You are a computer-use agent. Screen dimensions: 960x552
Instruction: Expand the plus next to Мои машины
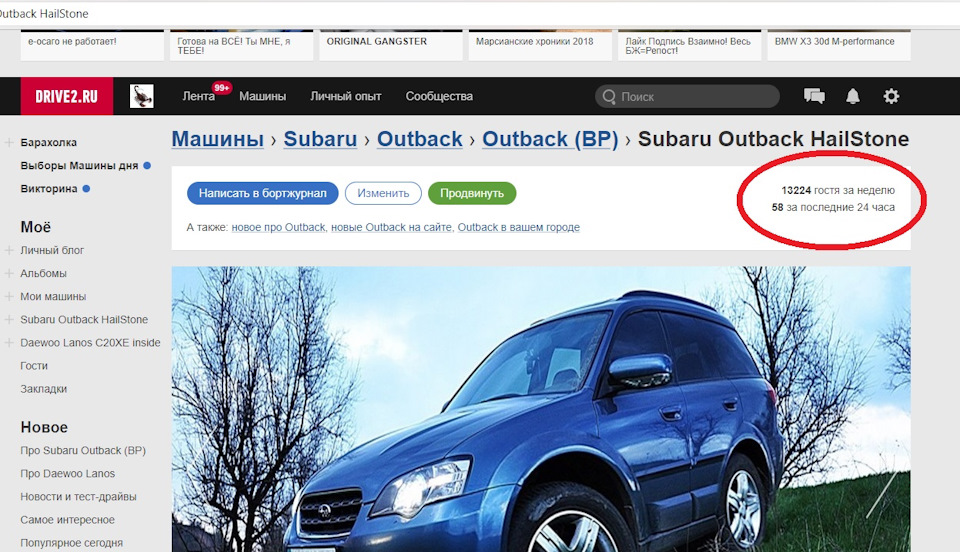[x=9, y=297]
